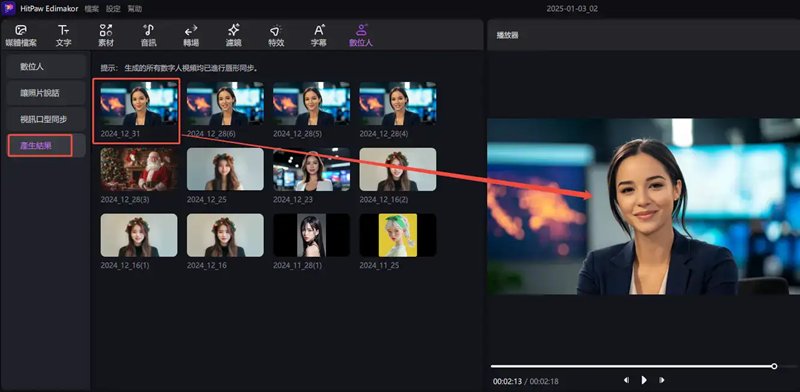Open the 媒體檔案 media files tab
Screen dimensions: 800x392
point(21,36)
